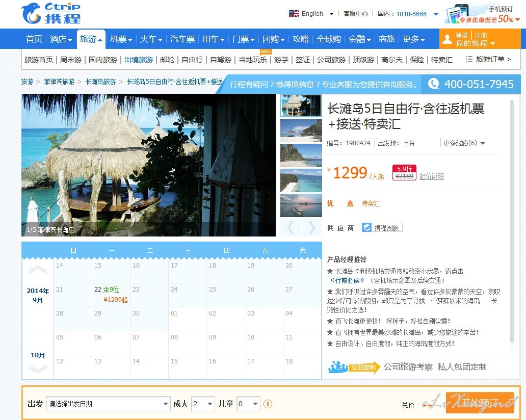Click the user avatar login icon
The height and width of the screenshot is (420, 526).
[447, 39]
